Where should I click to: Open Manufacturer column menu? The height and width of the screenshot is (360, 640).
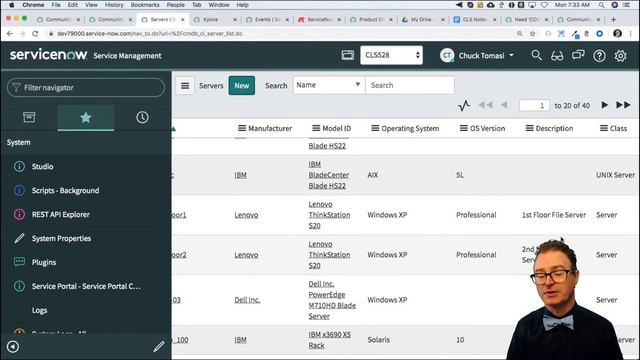242,128
